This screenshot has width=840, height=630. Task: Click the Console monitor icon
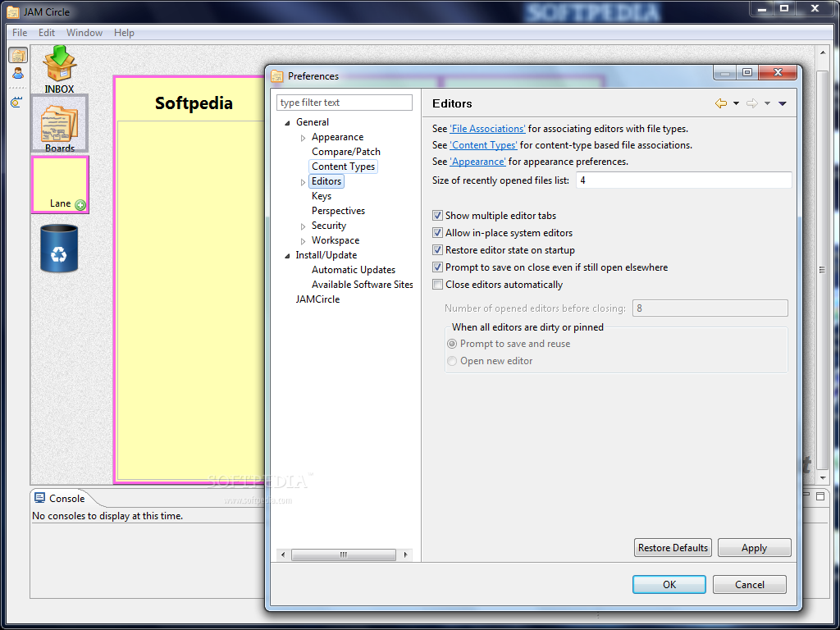[x=39, y=498]
